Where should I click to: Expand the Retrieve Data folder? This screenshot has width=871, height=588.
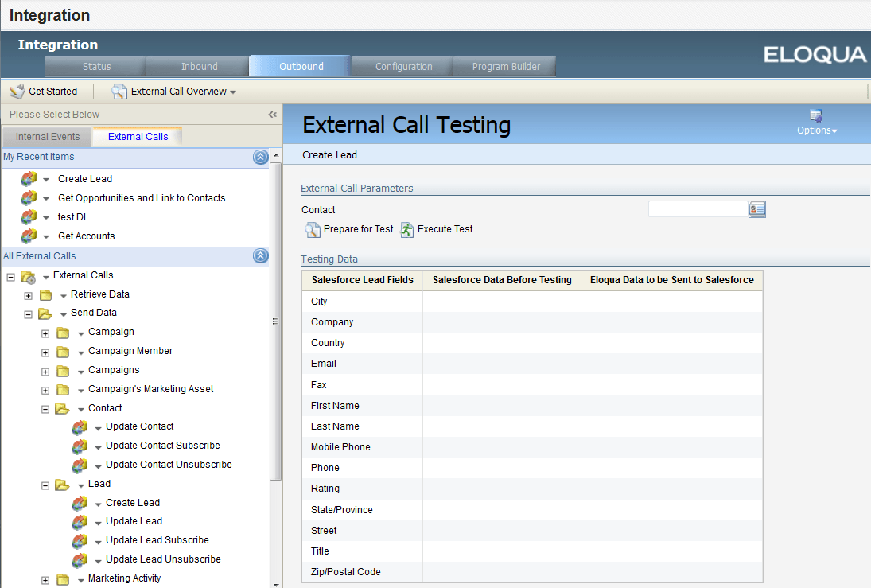[x=28, y=294]
